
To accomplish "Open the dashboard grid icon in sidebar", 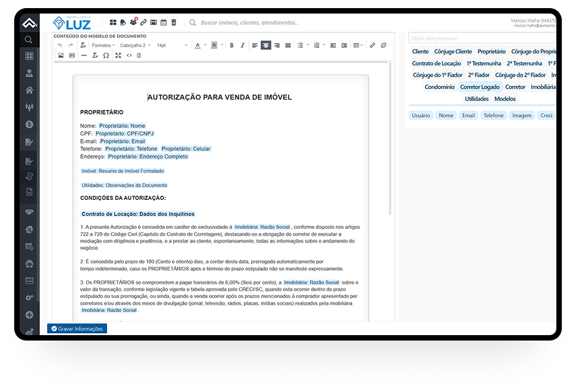I will (29, 56).
